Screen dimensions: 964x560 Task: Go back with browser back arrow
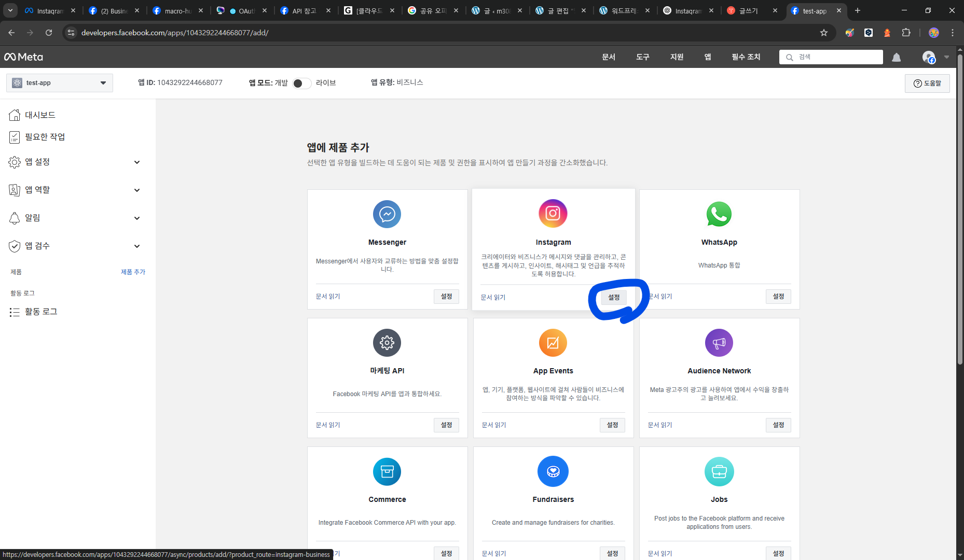pyautogui.click(x=11, y=33)
